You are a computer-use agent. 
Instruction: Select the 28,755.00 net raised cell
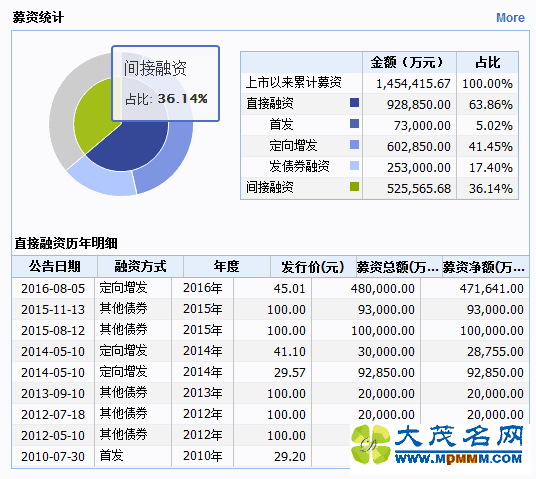pyautogui.click(x=495, y=351)
